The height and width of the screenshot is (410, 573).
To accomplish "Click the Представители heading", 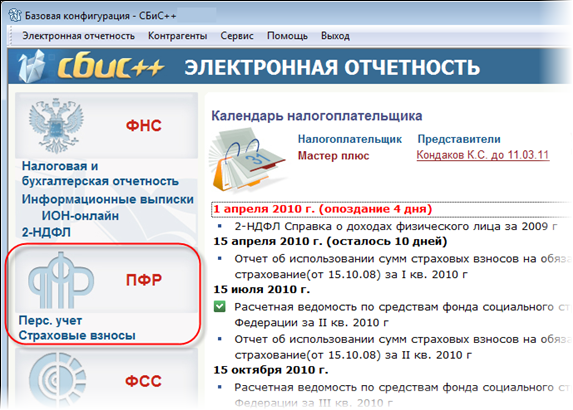I will pyautogui.click(x=459, y=139).
